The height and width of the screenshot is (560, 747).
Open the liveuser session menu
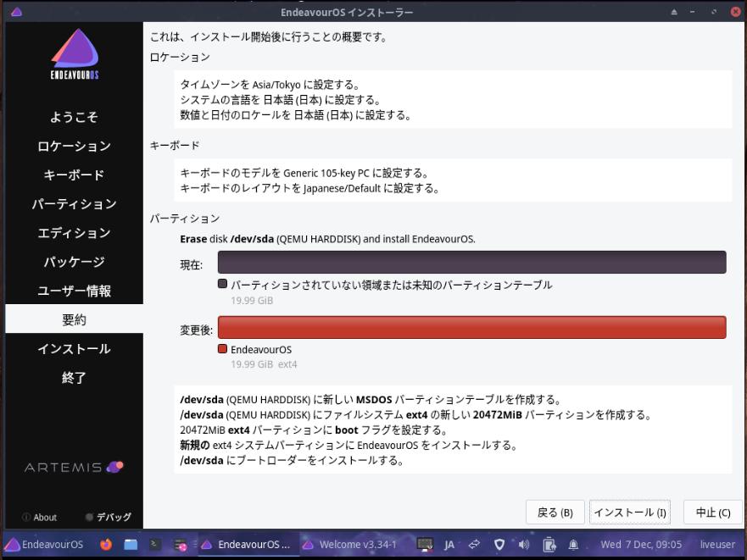717,544
